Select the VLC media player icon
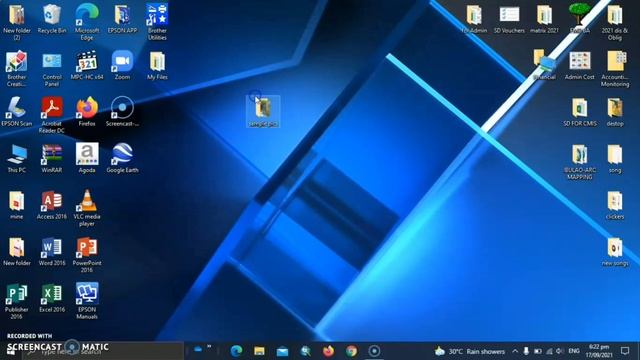This screenshot has height=360, width=640. click(87, 208)
